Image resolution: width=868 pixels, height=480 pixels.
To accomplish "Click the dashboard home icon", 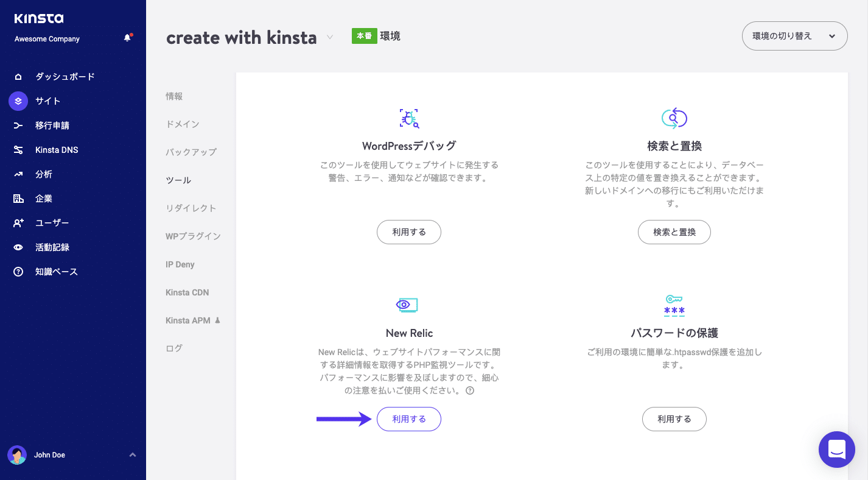I will [x=18, y=77].
